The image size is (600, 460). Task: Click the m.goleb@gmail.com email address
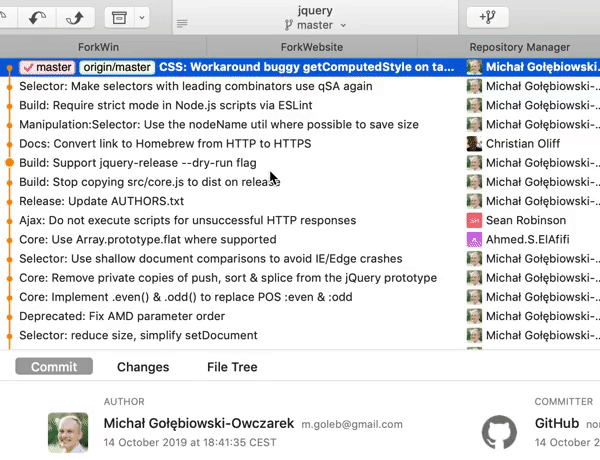point(352,424)
